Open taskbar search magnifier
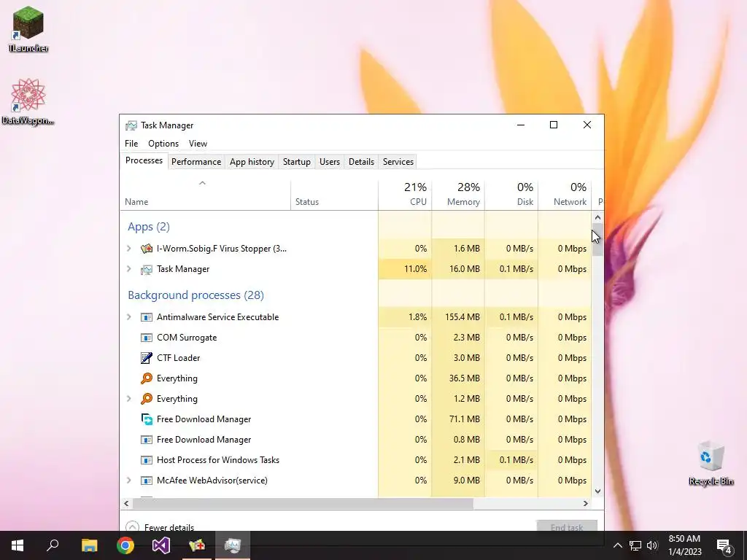The image size is (747, 560). 53,545
